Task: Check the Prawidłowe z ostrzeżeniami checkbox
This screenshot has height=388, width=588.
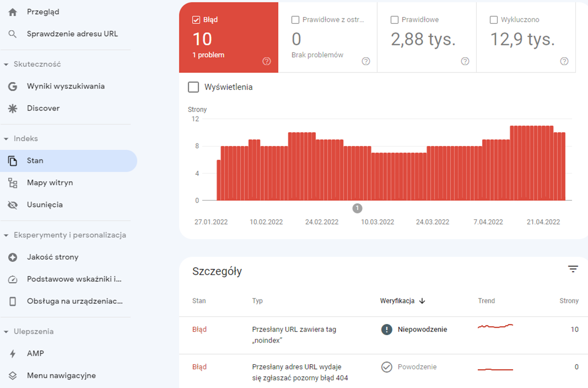Action: point(295,20)
